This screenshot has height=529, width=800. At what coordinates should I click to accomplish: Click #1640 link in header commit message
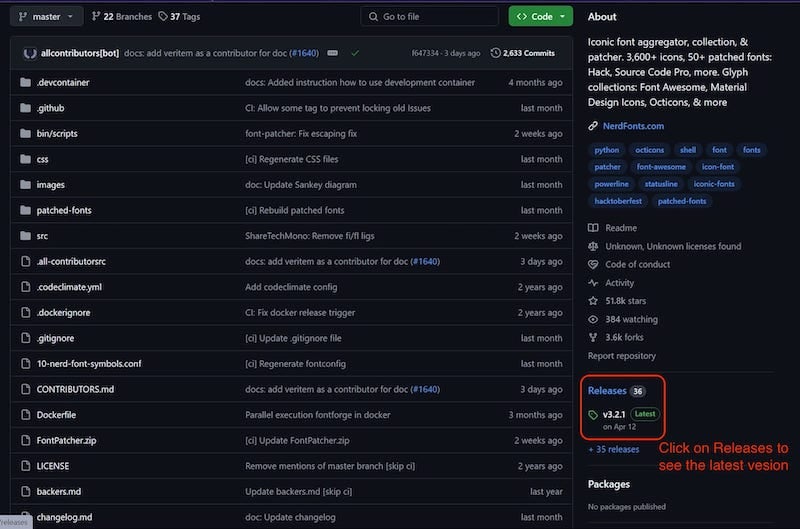coord(304,53)
